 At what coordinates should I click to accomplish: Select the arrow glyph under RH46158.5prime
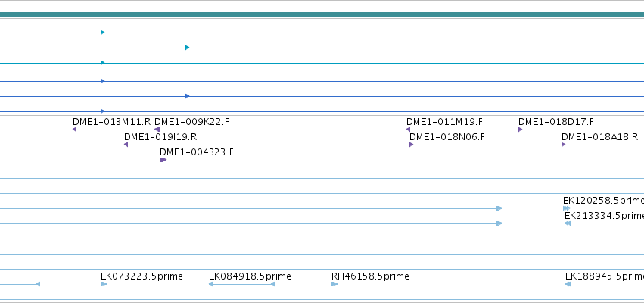[x=334, y=284]
